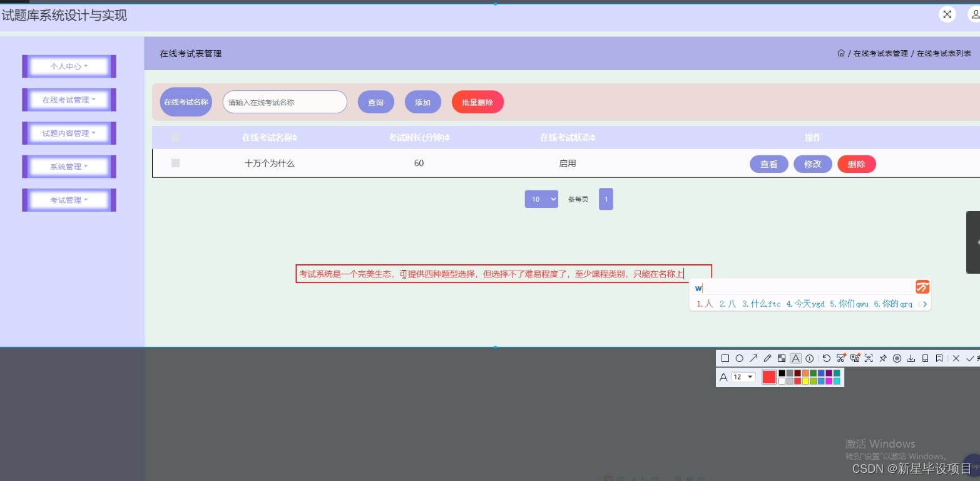This screenshot has height=481, width=980.
Task: Open the page size dropdown showing 10
Action: [x=541, y=199]
